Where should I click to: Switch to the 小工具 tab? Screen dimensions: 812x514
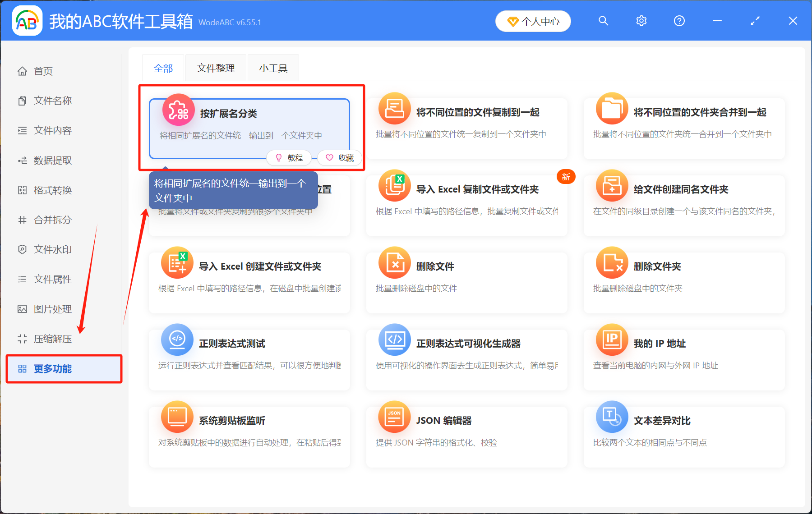click(x=272, y=68)
